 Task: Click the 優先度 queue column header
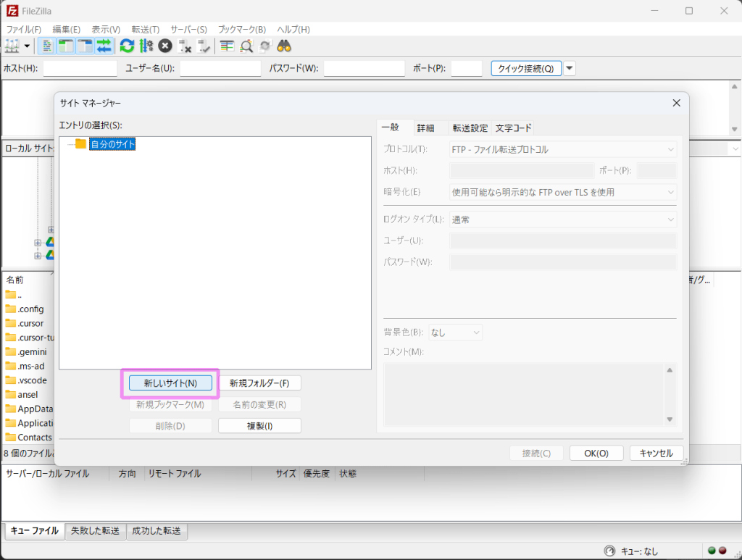point(317,474)
